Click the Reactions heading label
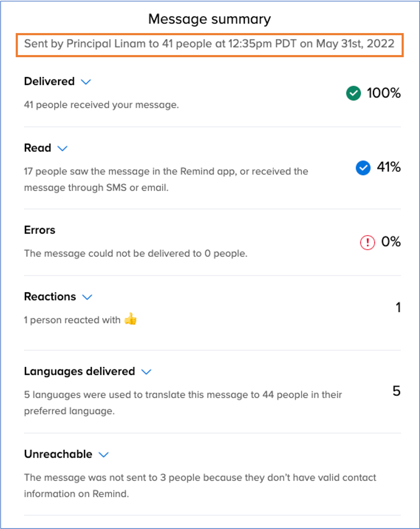Screen dimensions: 420x529 50,297
